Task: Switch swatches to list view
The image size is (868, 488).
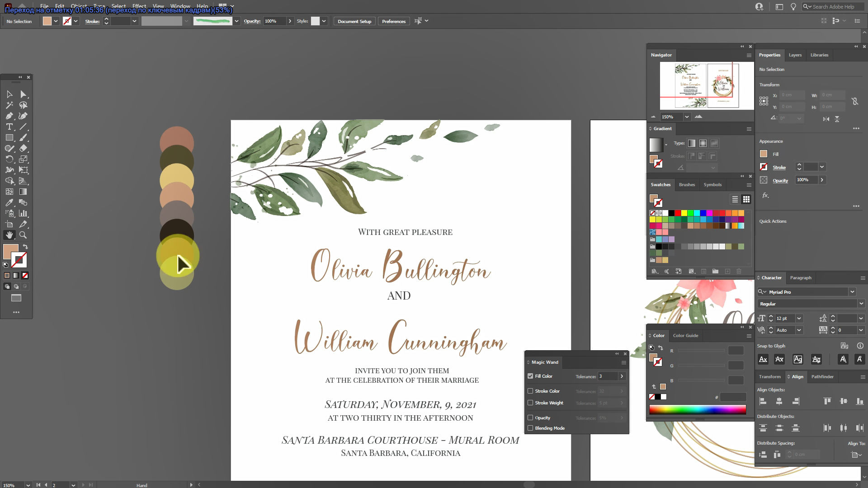Action: pos(735,199)
